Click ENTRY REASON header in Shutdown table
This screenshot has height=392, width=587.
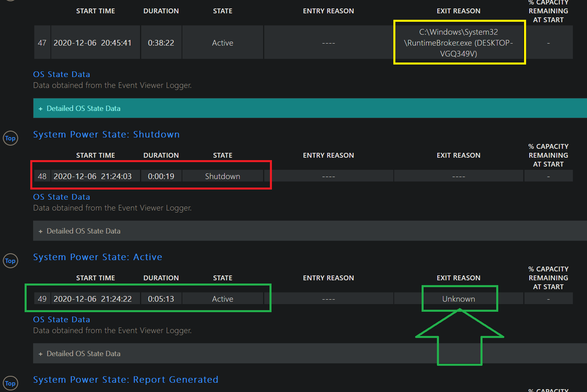point(328,155)
